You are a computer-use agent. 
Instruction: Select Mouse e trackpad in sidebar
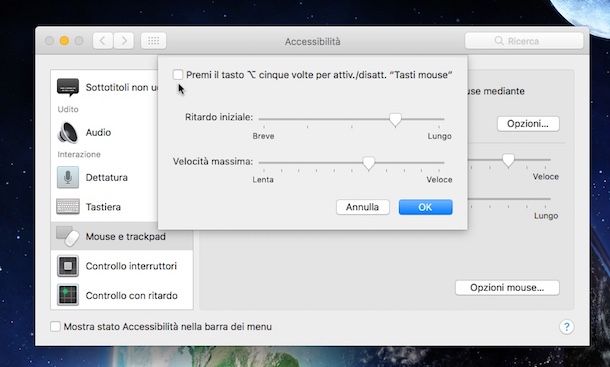click(x=122, y=236)
